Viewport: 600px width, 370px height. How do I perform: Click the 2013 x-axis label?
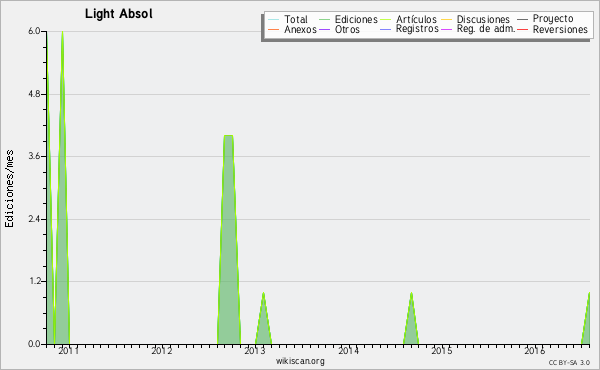(x=255, y=350)
